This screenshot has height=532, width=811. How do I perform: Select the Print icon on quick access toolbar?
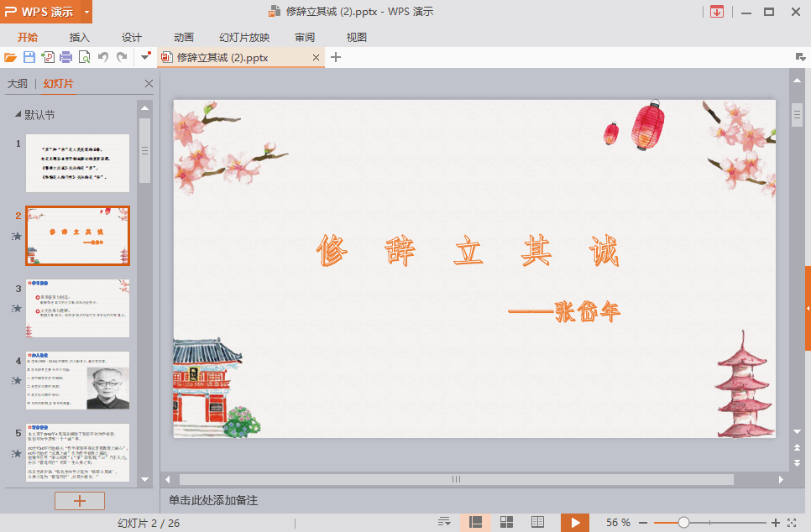pos(68,56)
